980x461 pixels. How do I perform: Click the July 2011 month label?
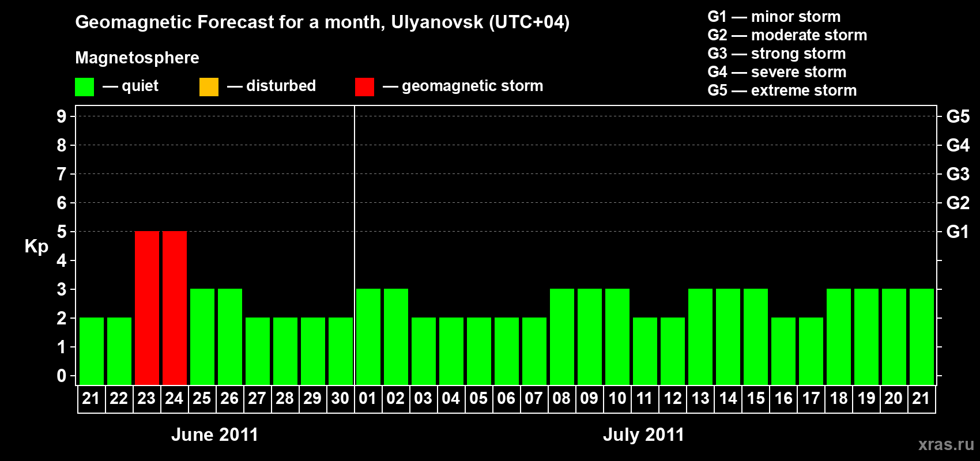click(644, 434)
